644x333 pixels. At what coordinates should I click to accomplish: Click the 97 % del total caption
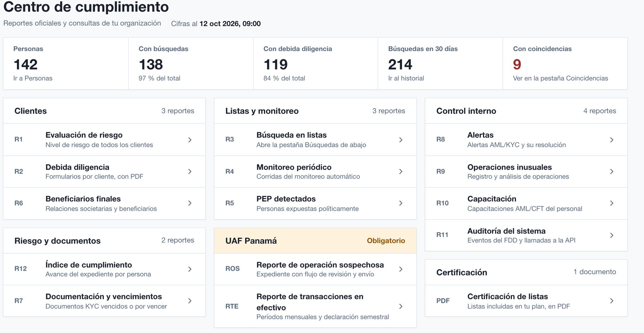tap(159, 78)
